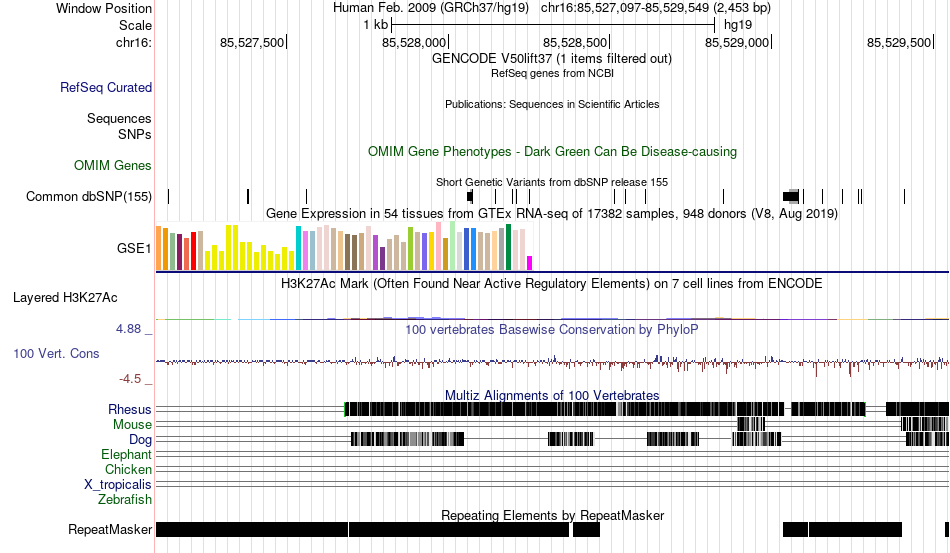
Task: Select the Common dbSNP(155) track label
Action: point(89,196)
